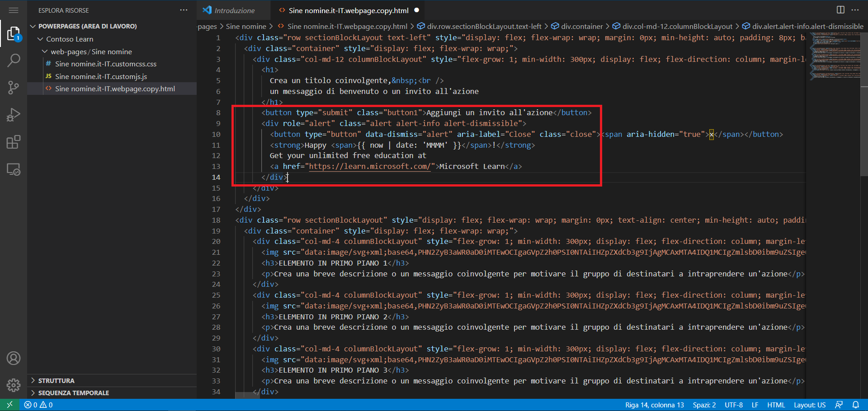Click 'ELEMENTO IN PRIMO PIANO 3' text
Image resolution: width=868 pixels, height=411 pixels.
pyautogui.click(x=333, y=370)
